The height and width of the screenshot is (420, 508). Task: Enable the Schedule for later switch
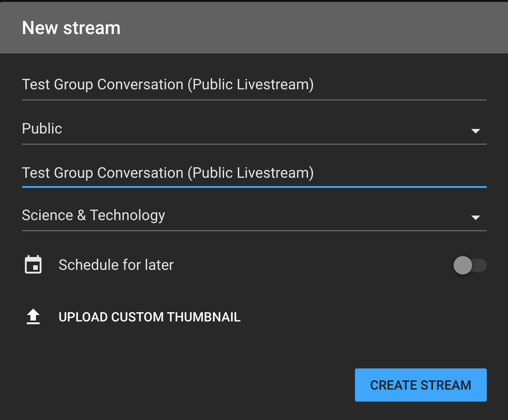[470, 265]
